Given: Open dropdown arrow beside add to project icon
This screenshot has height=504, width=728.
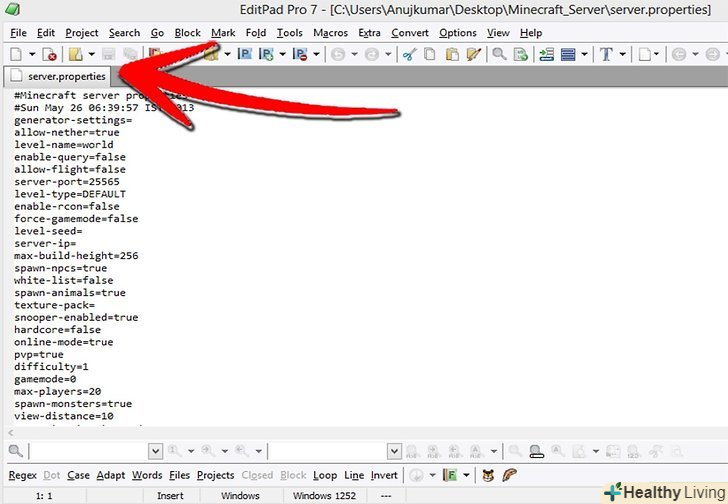Looking at the screenshot, I should click(282, 54).
